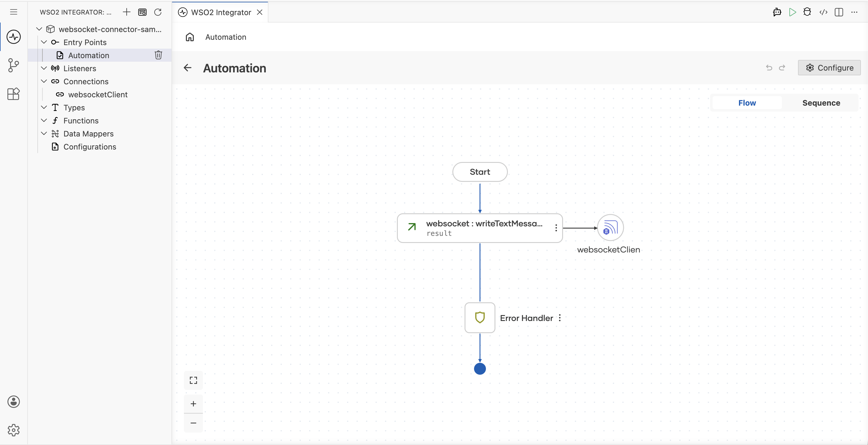Click the undo arrow

769,68
